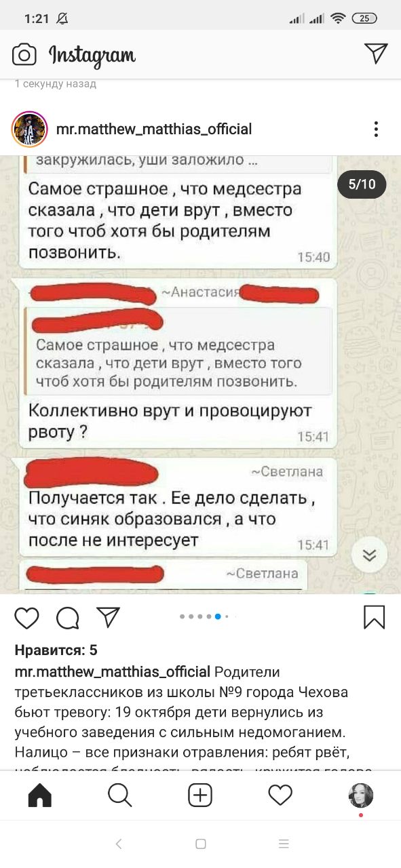Screen dimensions: 401x868
Task: Like the post with heart icon
Action: click(x=26, y=618)
